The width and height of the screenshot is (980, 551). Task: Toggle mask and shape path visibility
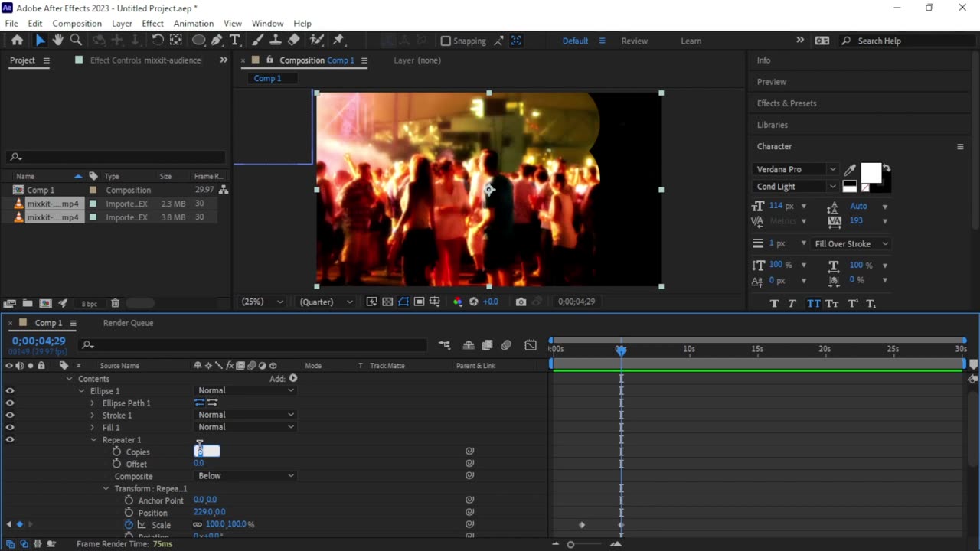click(403, 302)
